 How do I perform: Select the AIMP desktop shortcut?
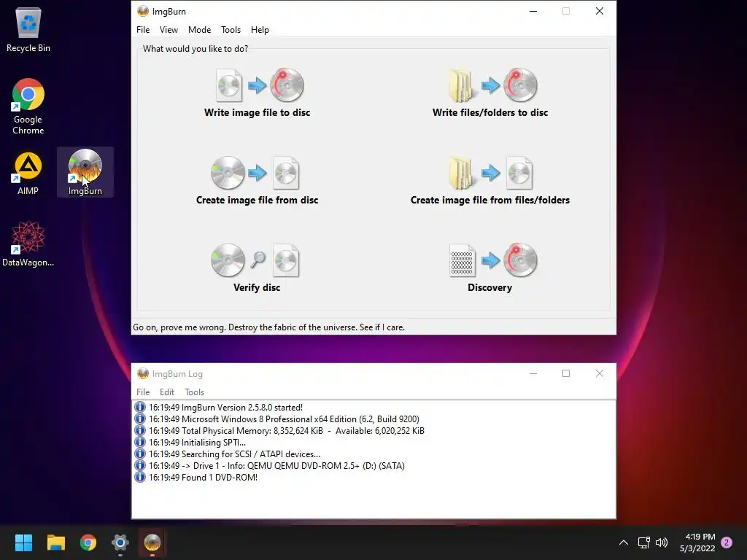pyautogui.click(x=28, y=174)
